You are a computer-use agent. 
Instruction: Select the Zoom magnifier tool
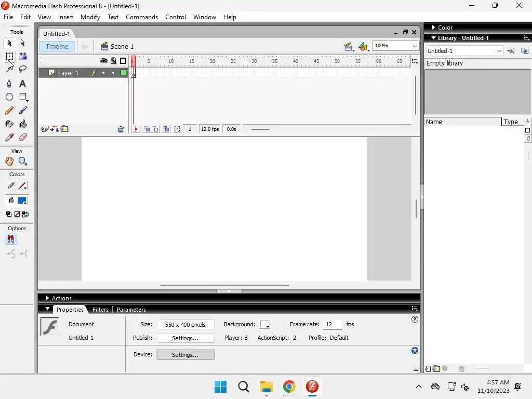tap(23, 161)
